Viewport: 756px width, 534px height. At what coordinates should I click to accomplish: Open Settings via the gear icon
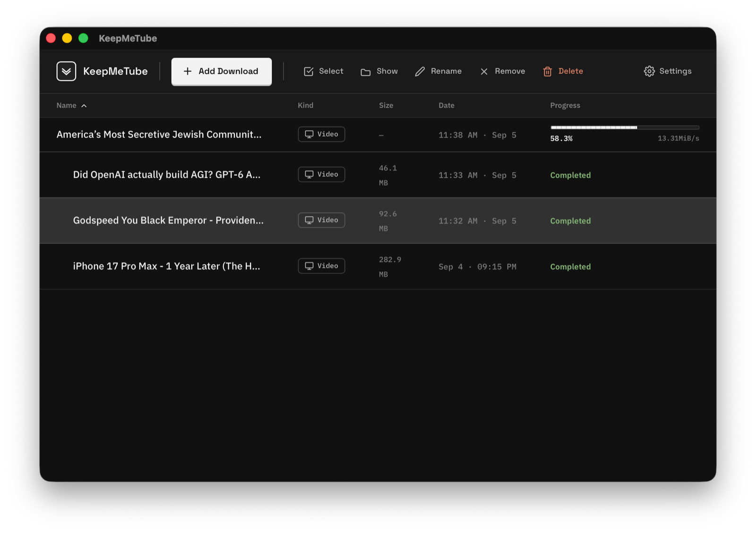point(649,71)
